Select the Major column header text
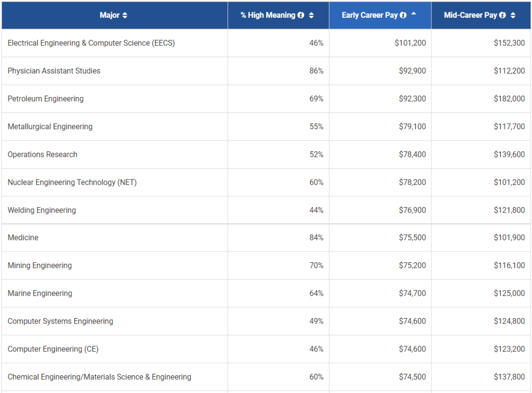 (109, 15)
